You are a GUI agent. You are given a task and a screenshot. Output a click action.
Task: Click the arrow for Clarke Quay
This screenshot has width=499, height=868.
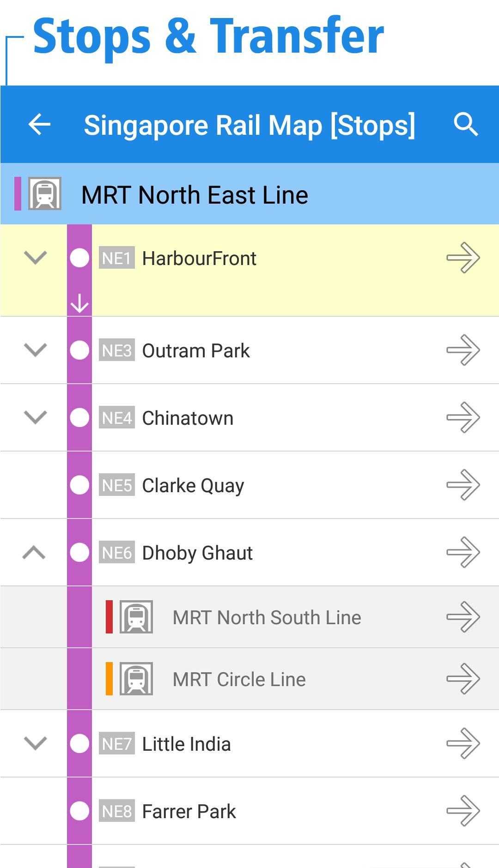[463, 485]
